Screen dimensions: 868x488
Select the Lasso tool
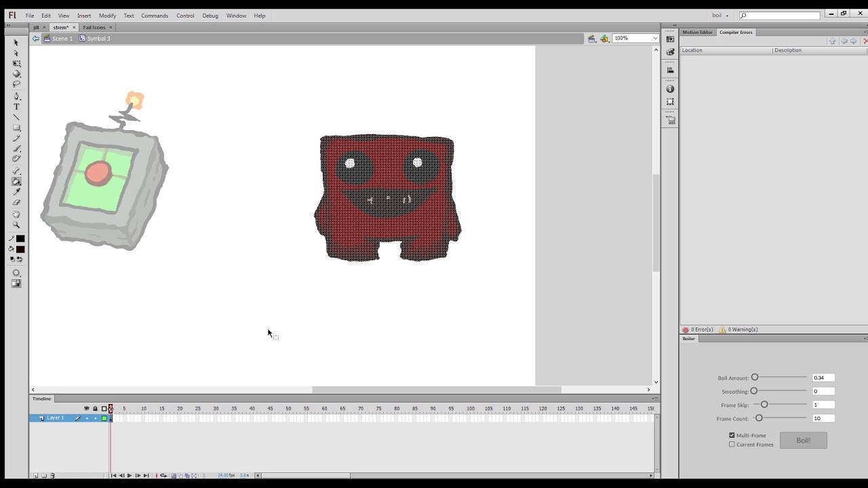coord(16,85)
